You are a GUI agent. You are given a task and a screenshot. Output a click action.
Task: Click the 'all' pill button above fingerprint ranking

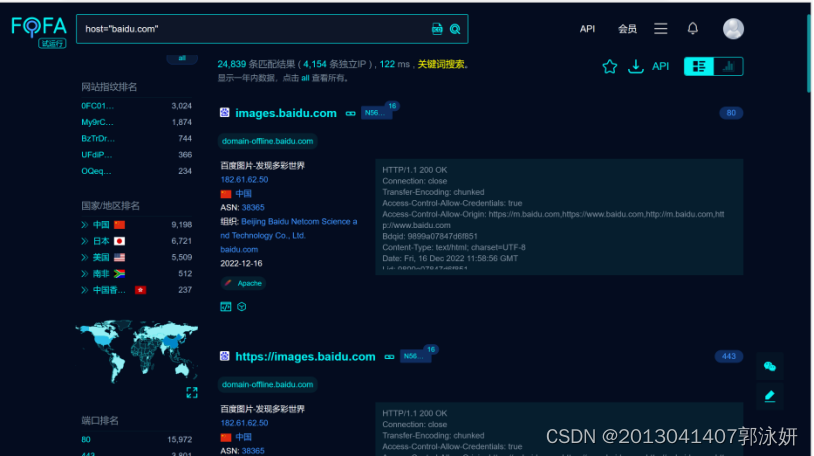182,58
